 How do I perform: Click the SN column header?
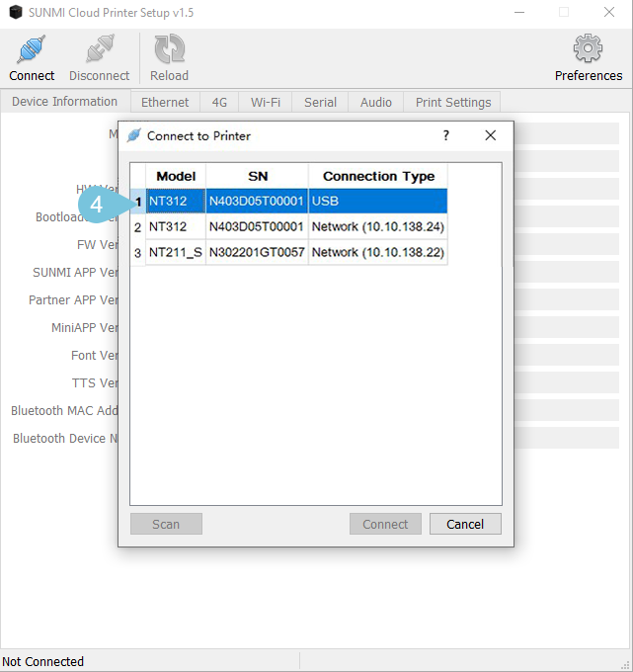click(257, 176)
